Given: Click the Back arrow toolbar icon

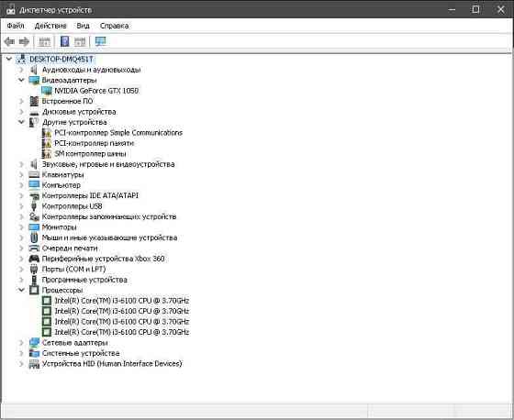Looking at the screenshot, I should pos(9,41).
